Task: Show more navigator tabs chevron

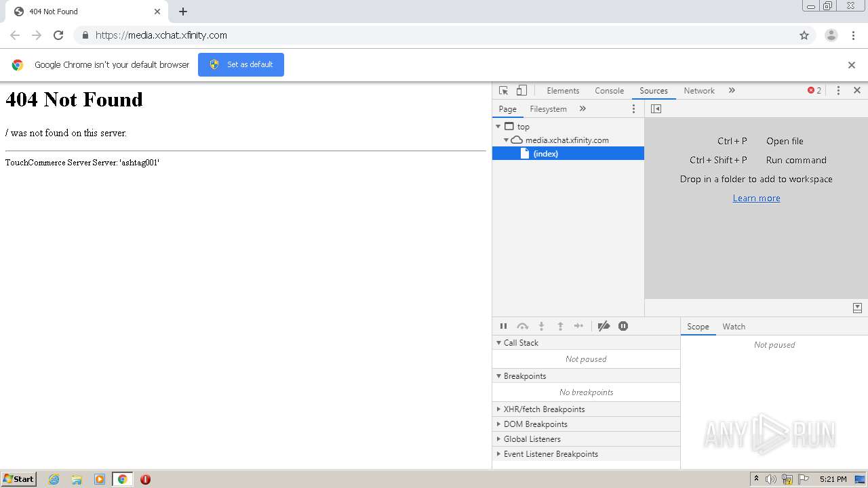Action: coord(583,108)
